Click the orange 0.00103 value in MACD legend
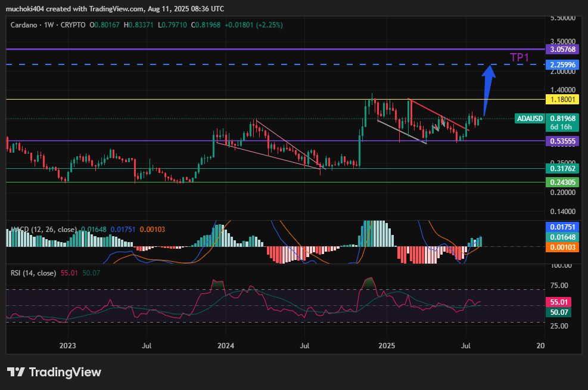The width and height of the screenshot is (588, 390). [153, 230]
